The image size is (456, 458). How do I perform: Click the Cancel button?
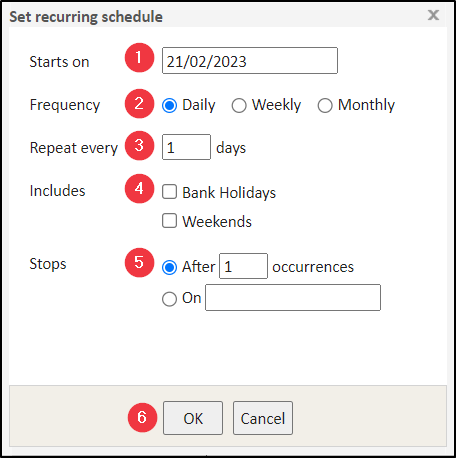tap(263, 418)
